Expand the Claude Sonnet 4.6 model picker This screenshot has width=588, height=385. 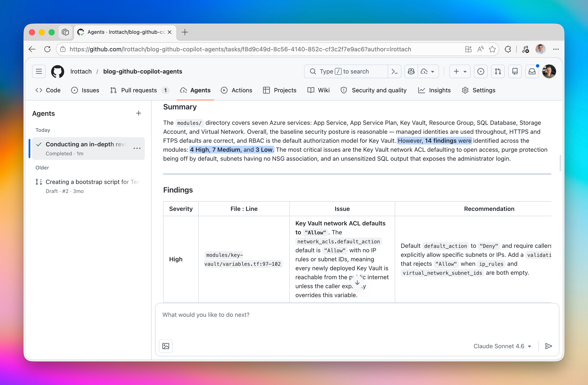[x=502, y=346]
